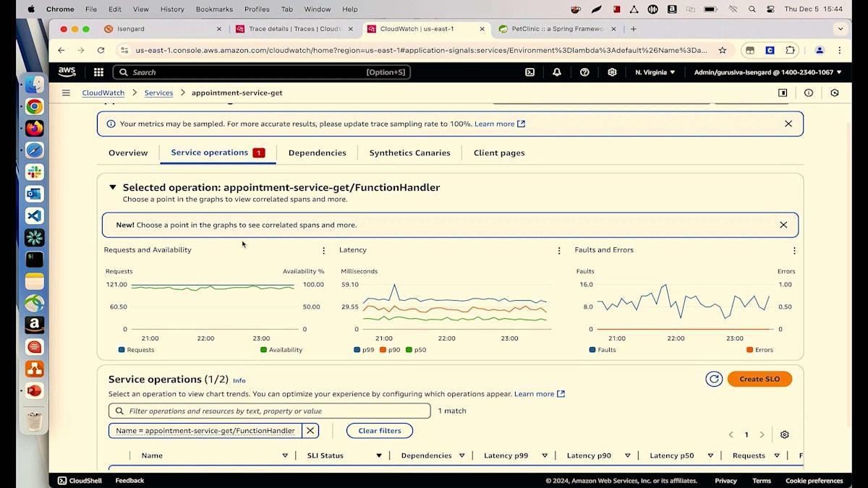The height and width of the screenshot is (488, 868).
Task: Go to Services breadcrumb link
Action: pos(158,93)
